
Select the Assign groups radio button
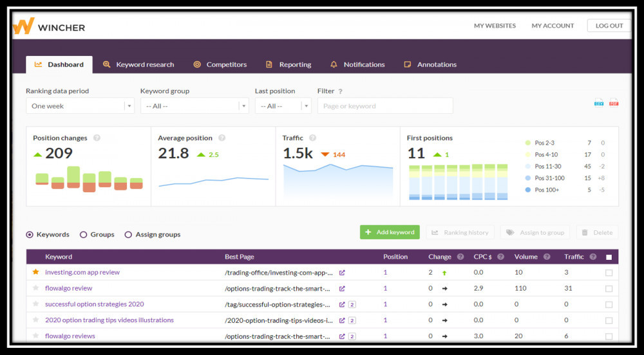tap(128, 235)
